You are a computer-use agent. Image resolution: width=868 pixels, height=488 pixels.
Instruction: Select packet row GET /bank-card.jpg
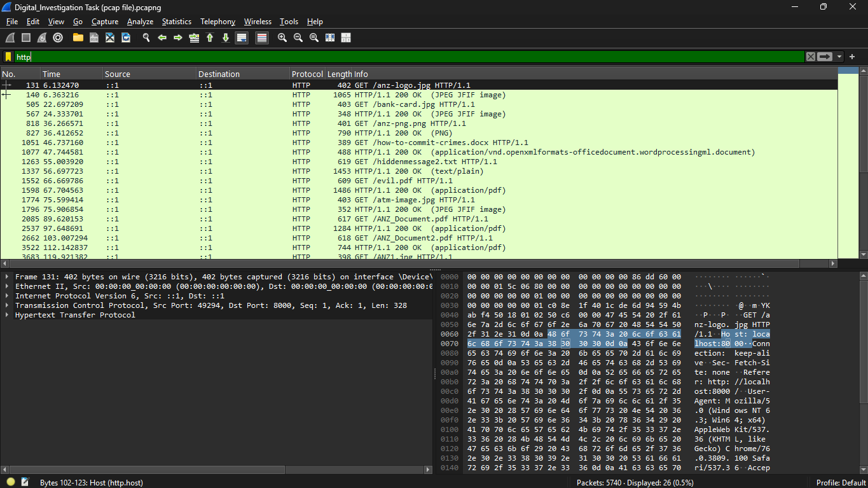(x=419, y=104)
